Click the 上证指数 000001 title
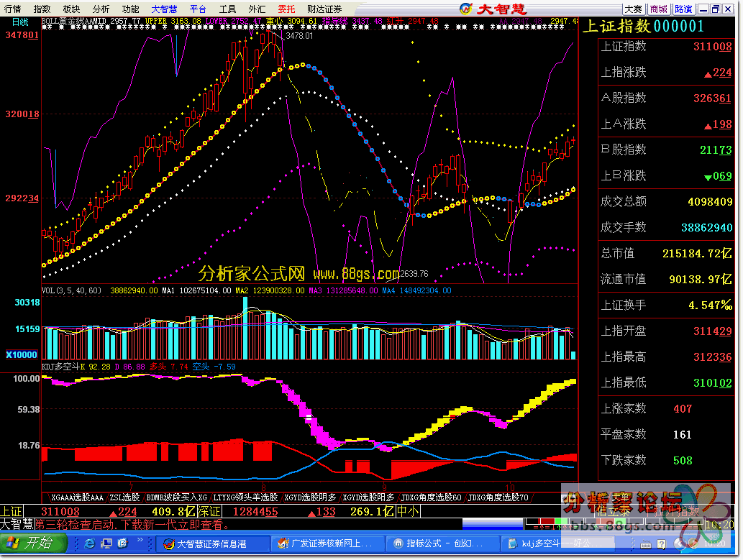743x560 pixels. 643,26
